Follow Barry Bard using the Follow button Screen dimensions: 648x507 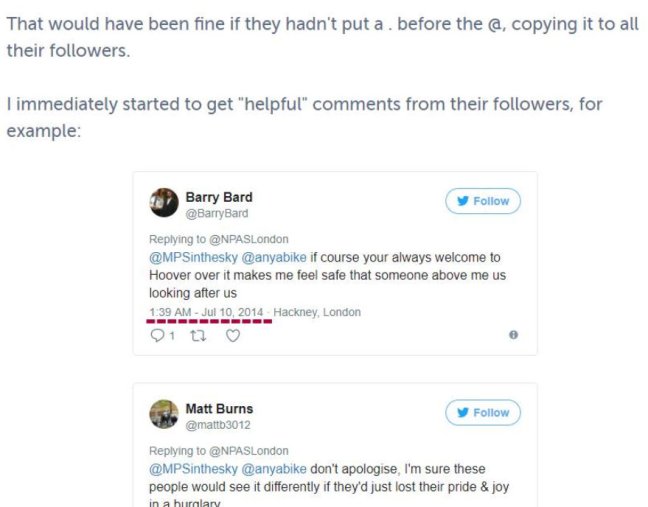coord(483,201)
